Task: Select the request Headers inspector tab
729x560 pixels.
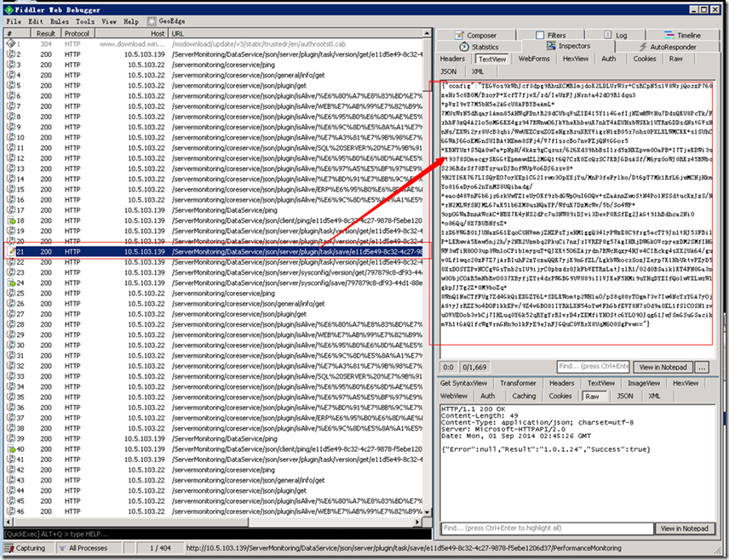Action: [x=452, y=59]
